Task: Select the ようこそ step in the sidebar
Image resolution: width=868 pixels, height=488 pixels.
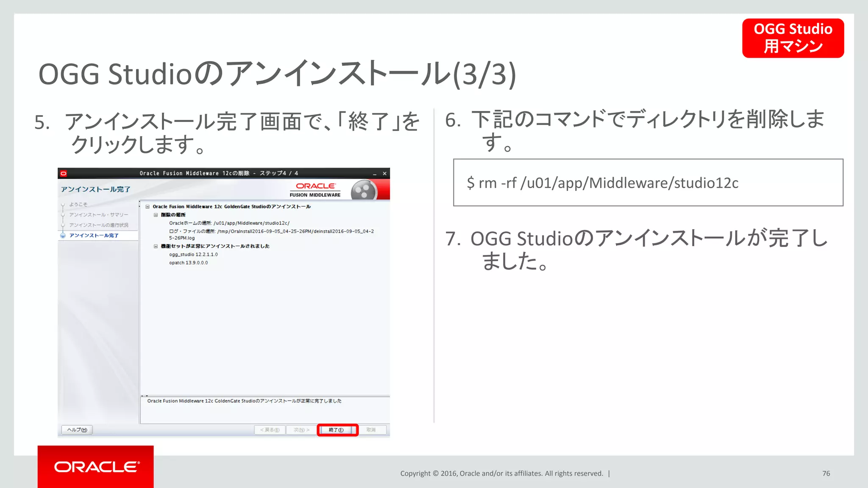Action: coord(78,204)
